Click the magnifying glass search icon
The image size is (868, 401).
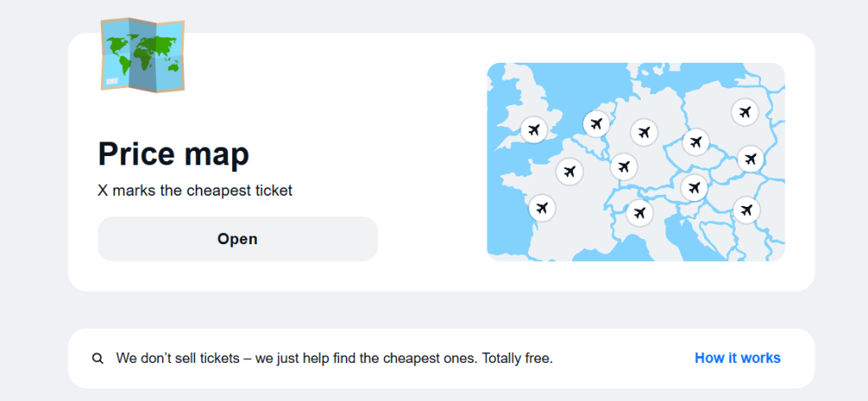97,359
